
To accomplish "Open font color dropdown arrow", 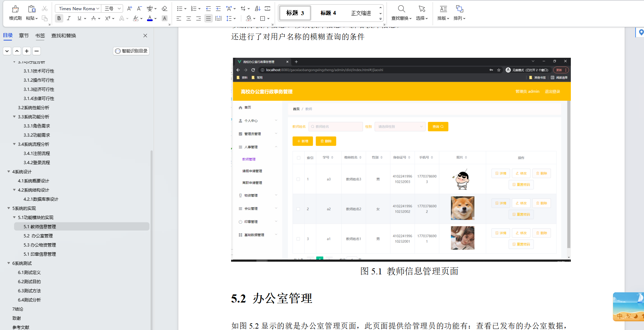I will [155, 19].
